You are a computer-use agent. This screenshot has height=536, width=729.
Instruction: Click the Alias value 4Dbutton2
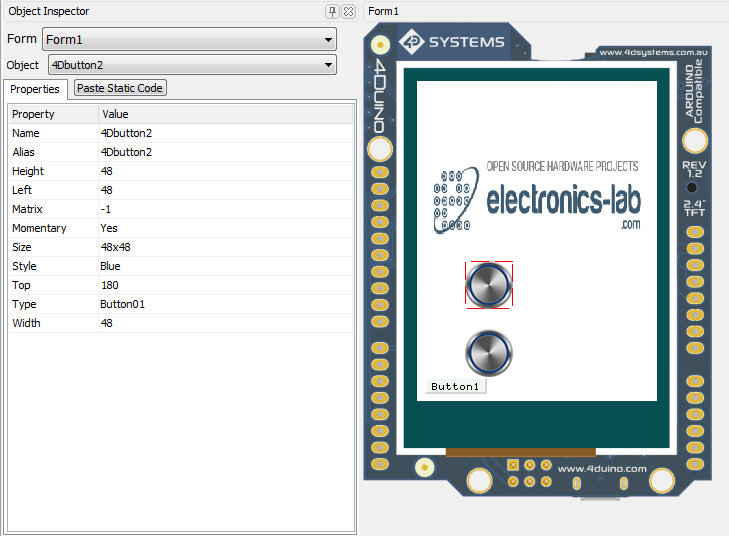tap(126, 152)
